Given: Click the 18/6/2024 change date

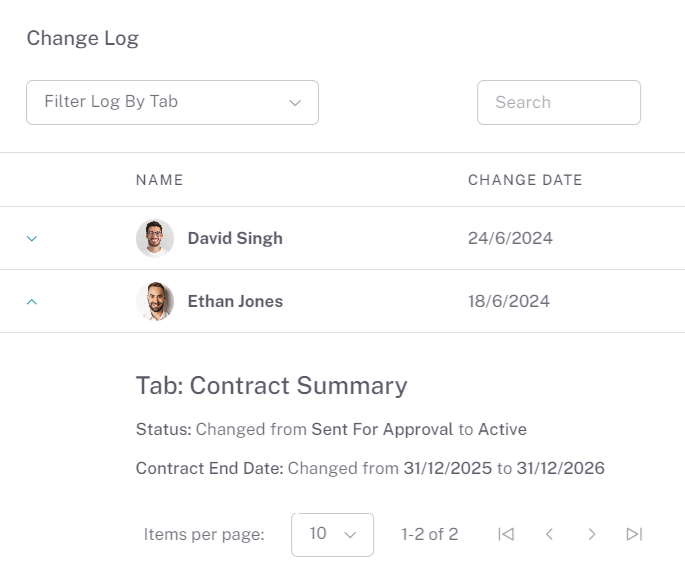Looking at the screenshot, I should 509,301.
